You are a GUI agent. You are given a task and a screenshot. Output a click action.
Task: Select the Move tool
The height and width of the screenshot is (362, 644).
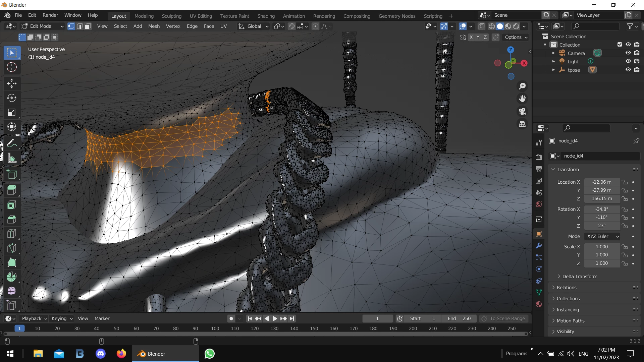(12, 83)
